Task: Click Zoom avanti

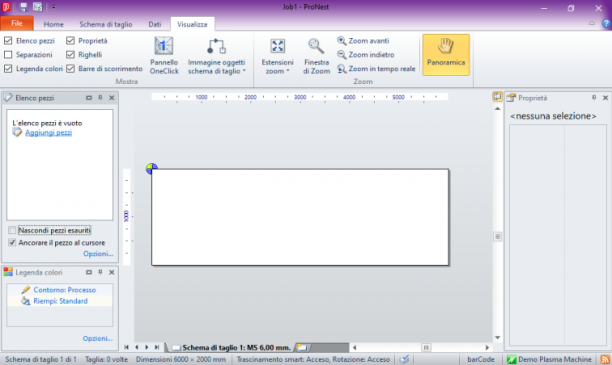Action: (x=363, y=41)
